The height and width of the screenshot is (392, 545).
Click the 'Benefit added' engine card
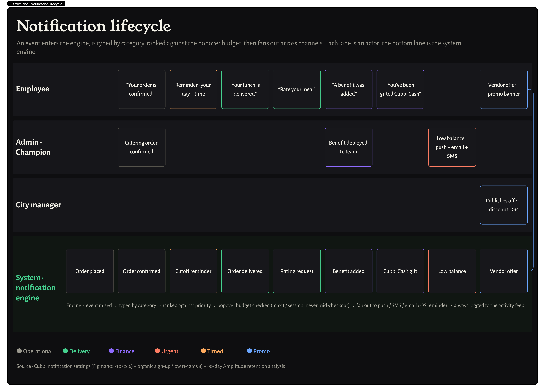pos(348,271)
